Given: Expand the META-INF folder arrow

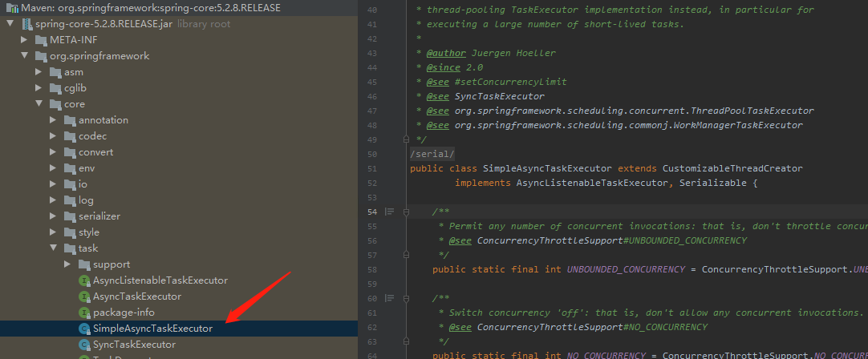Looking at the screenshot, I should click(x=24, y=40).
